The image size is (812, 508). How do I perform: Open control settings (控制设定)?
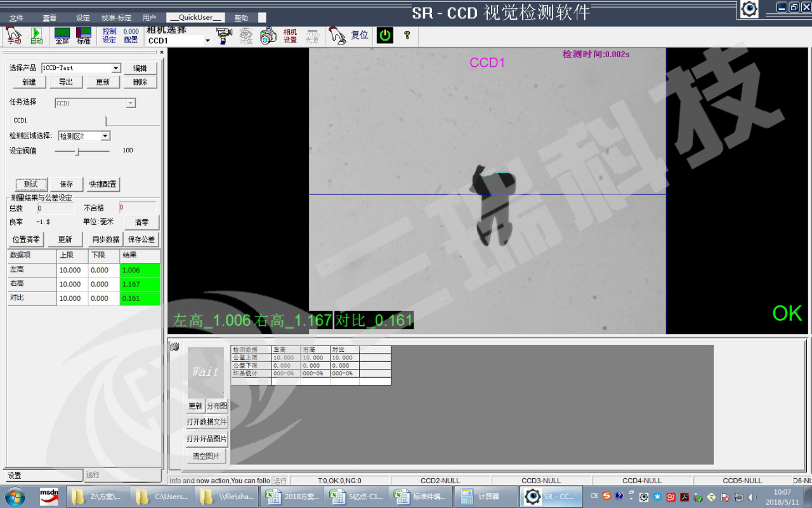pos(110,36)
